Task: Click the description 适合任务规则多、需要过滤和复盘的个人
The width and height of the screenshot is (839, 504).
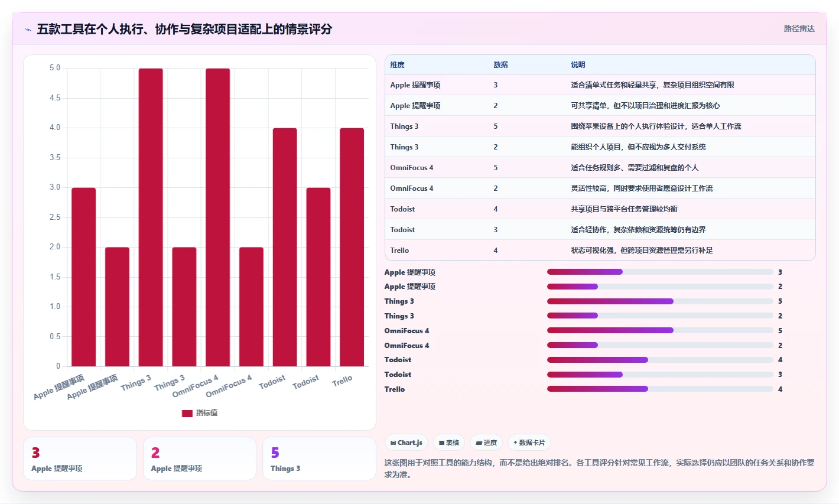Action: 635,168
